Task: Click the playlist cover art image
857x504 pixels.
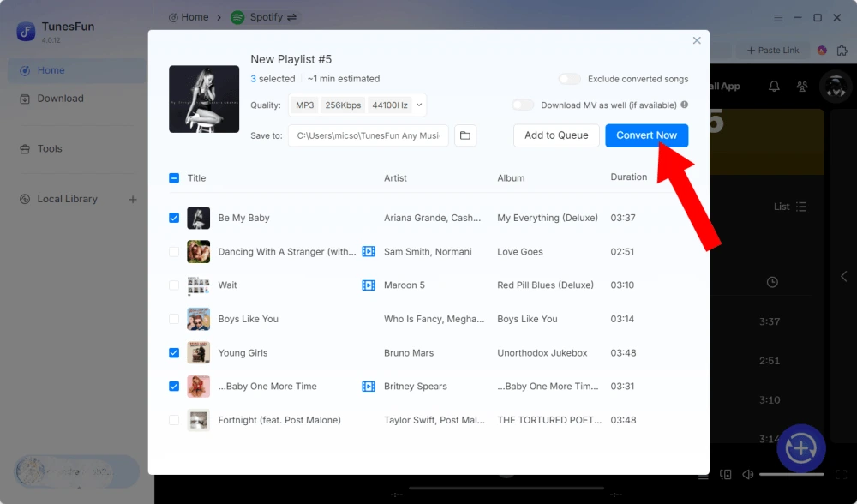Action: coord(204,99)
